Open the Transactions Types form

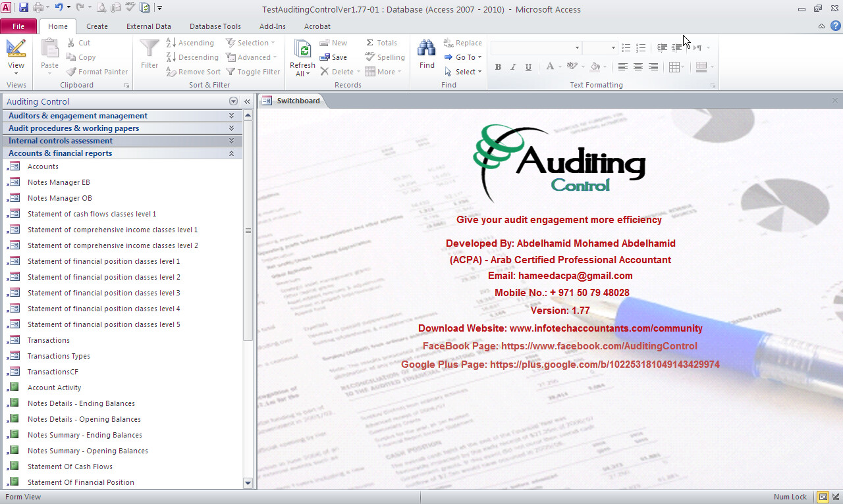(x=59, y=356)
